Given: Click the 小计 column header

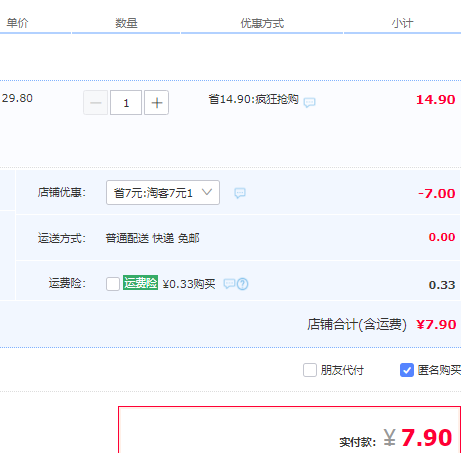Looking at the screenshot, I should 402,23.
